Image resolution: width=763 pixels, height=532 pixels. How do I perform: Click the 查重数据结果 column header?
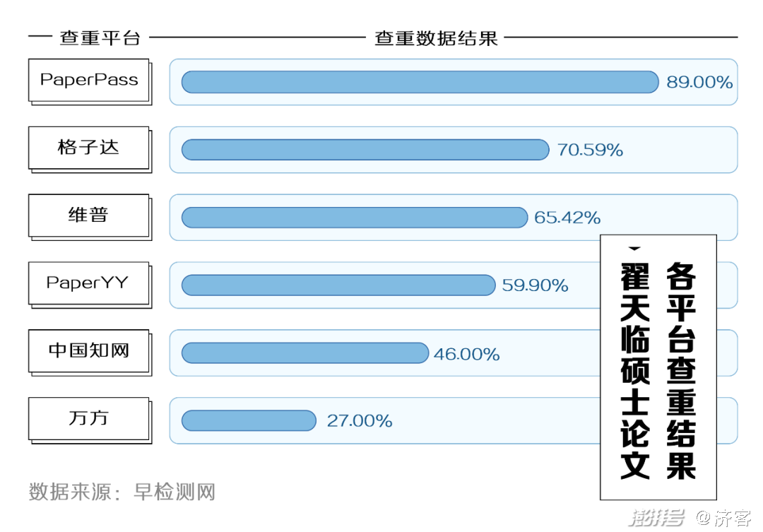click(436, 37)
